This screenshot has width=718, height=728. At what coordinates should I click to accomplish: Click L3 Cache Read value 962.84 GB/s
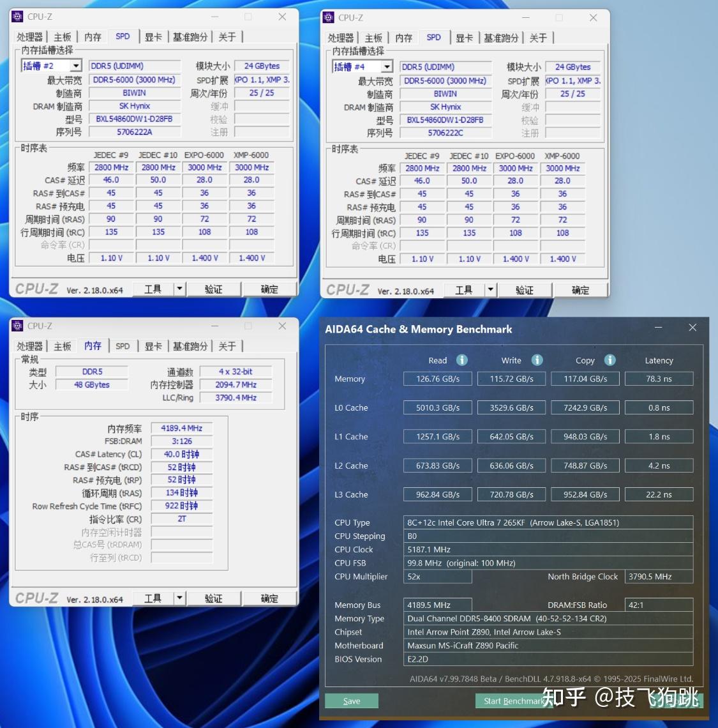(438, 494)
